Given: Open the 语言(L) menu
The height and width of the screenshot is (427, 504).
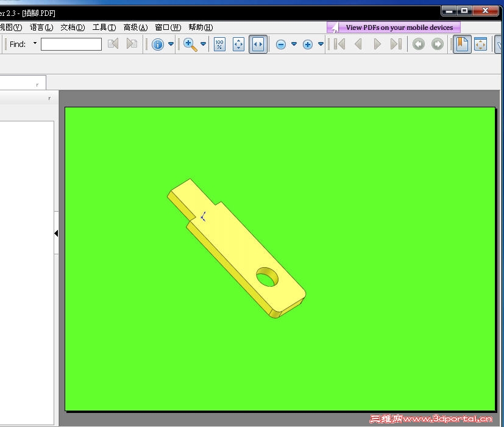Looking at the screenshot, I should [x=41, y=27].
